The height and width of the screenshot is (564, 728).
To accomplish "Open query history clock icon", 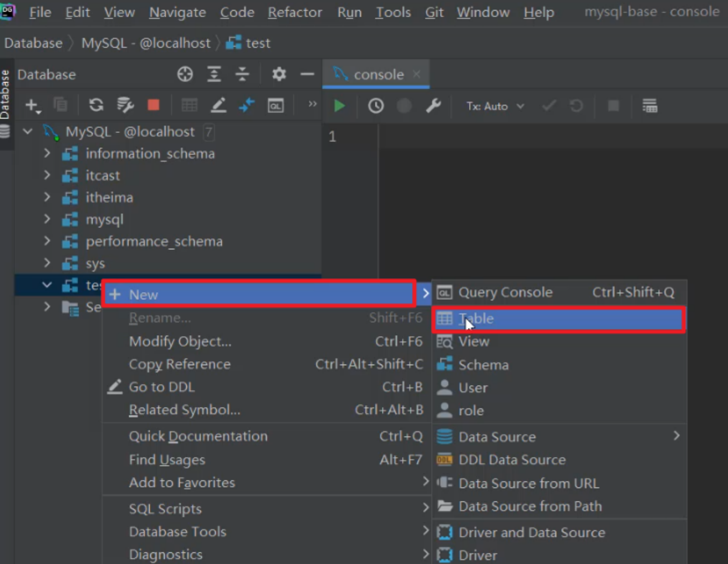I will (376, 105).
